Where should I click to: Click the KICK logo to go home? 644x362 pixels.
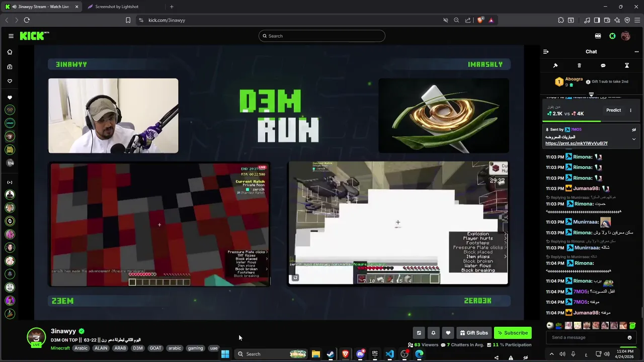34,36
